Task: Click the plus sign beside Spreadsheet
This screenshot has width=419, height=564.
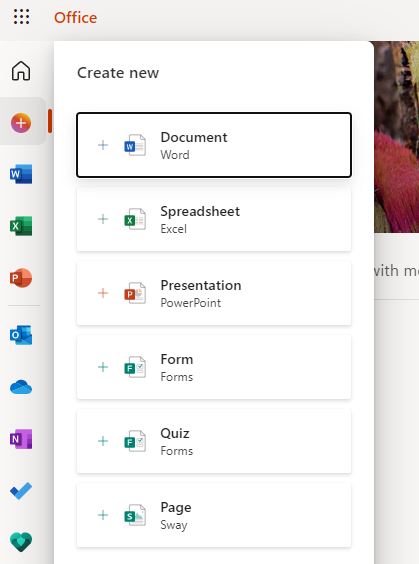Action: pyautogui.click(x=103, y=219)
